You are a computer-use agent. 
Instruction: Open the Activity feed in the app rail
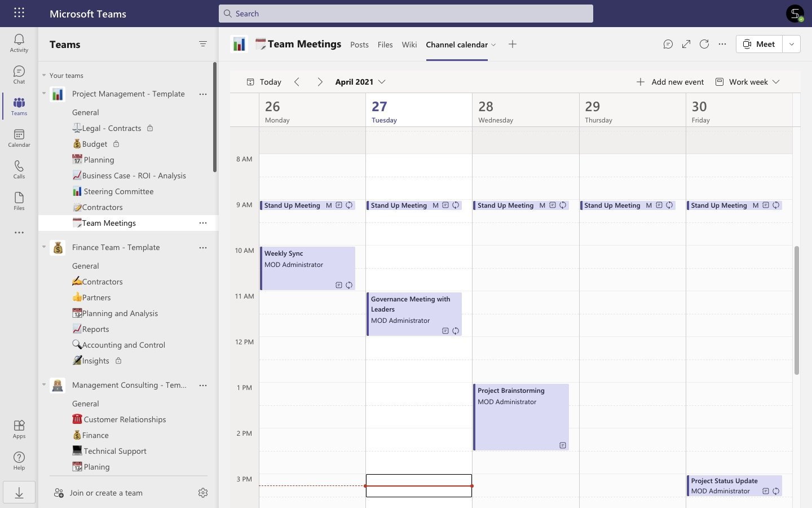(x=19, y=43)
